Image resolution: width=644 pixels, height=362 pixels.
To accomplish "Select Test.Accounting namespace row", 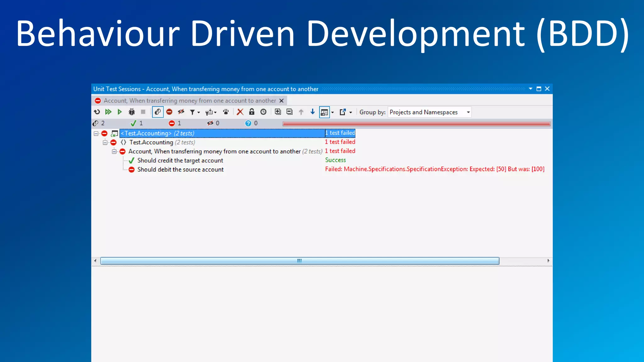I will (162, 142).
